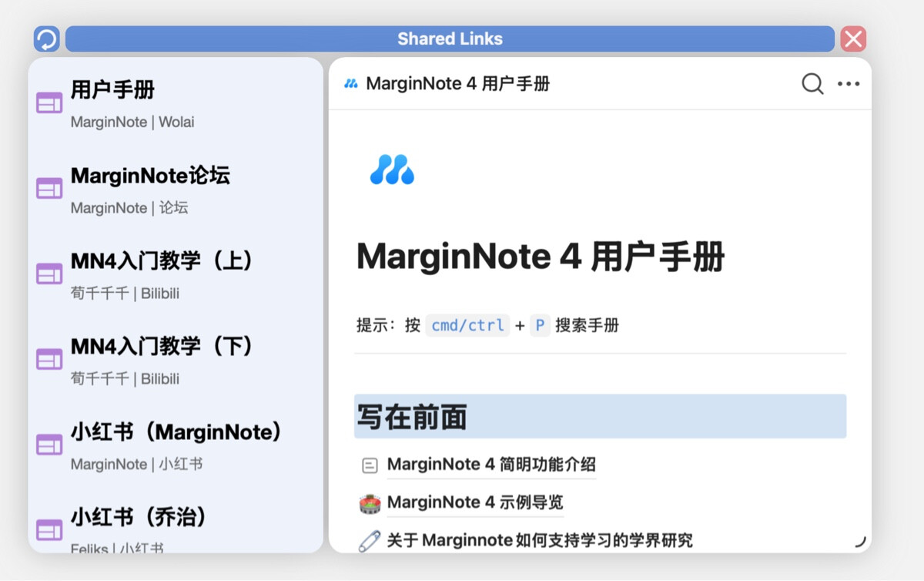Click the link icon next to MN4入门教学（下）

(49, 359)
